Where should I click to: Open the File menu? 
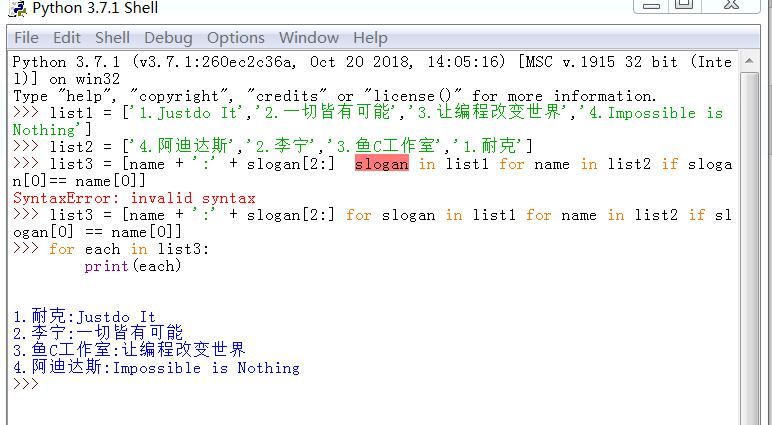tap(26, 38)
